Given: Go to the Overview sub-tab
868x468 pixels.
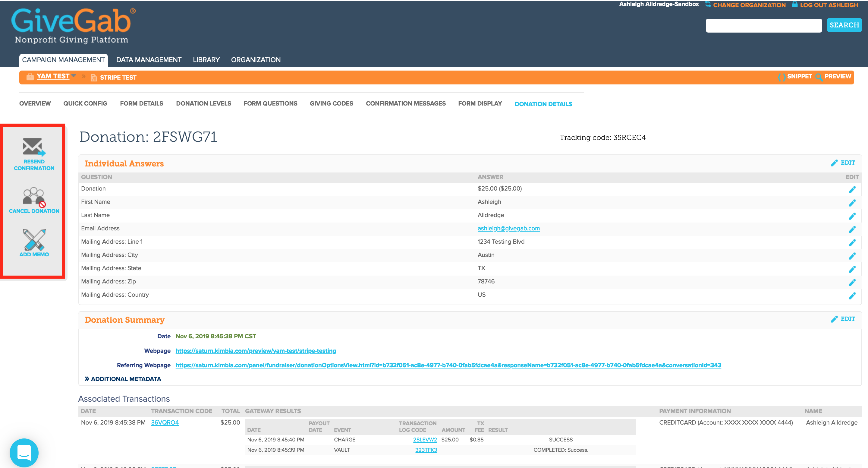Looking at the screenshot, I should click(x=35, y=103).
